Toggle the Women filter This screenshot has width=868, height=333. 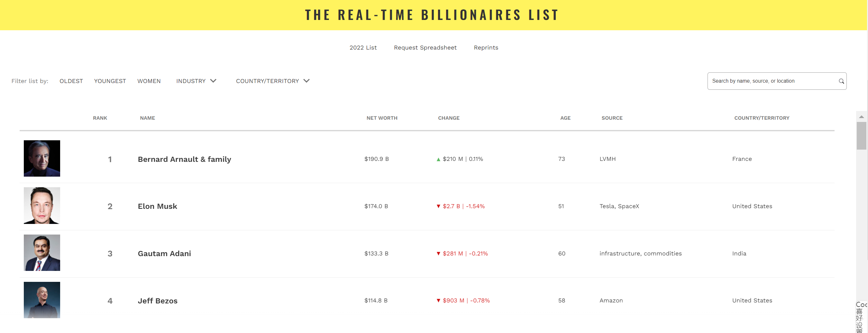click(x=149, y=81)
